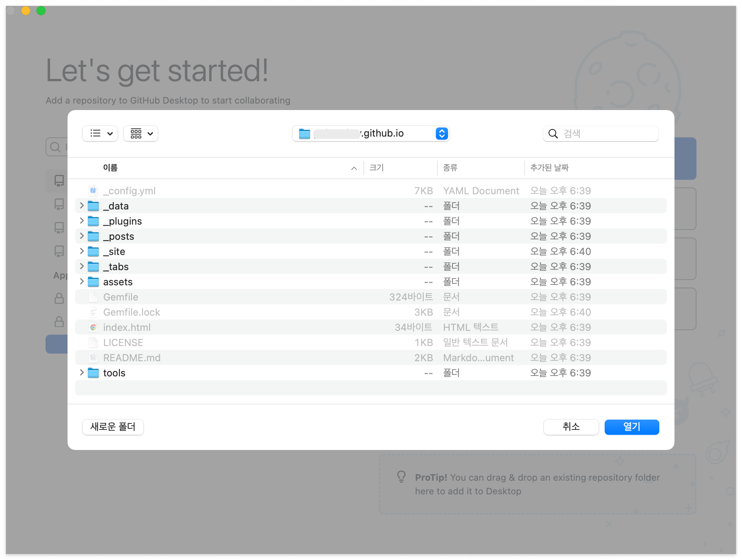This screenshot has width=742, height=560.
Task: Open the icon grouping options dropdown
Action: pos(141,134)
